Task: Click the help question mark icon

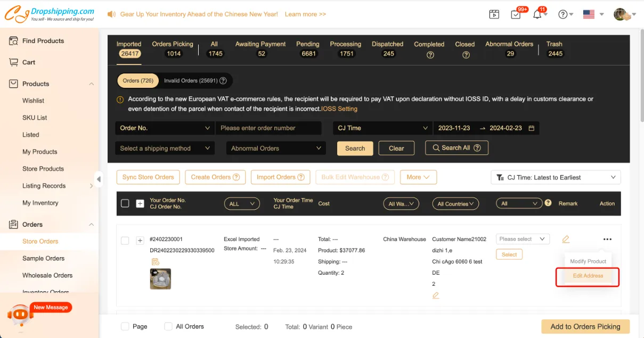Action: 563,15
